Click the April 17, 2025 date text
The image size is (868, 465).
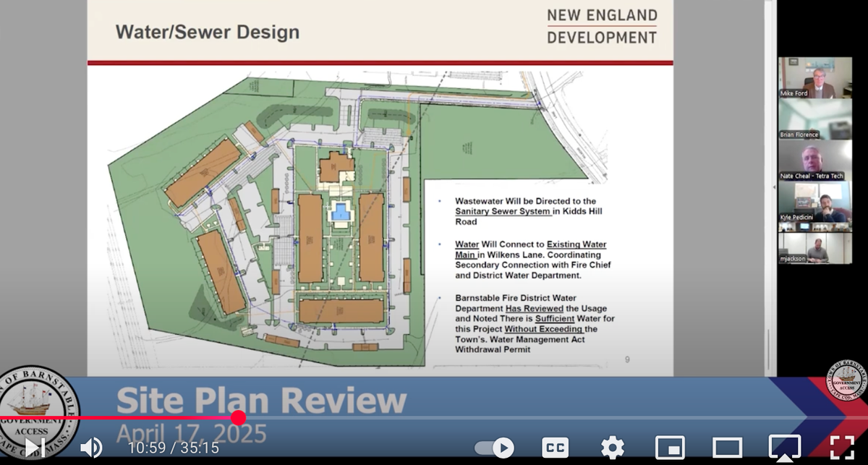[x=192, y=433]
